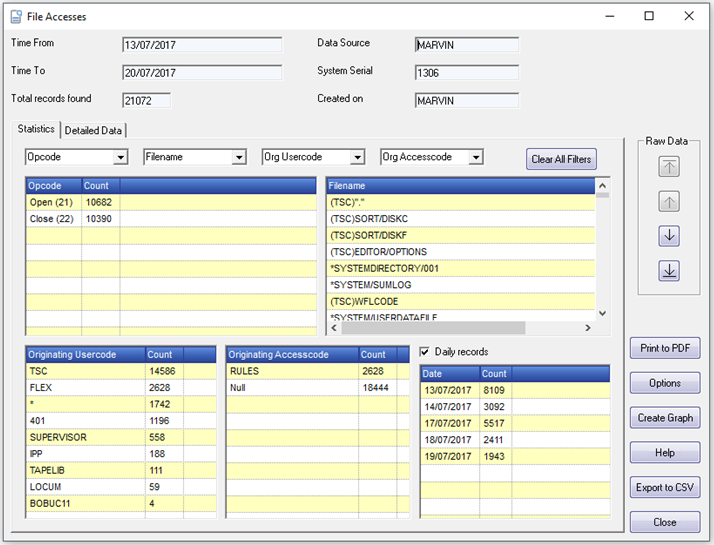Select the Null accesscode row
The height and width of the screenshot is (545, 714).
coord(318,388)
